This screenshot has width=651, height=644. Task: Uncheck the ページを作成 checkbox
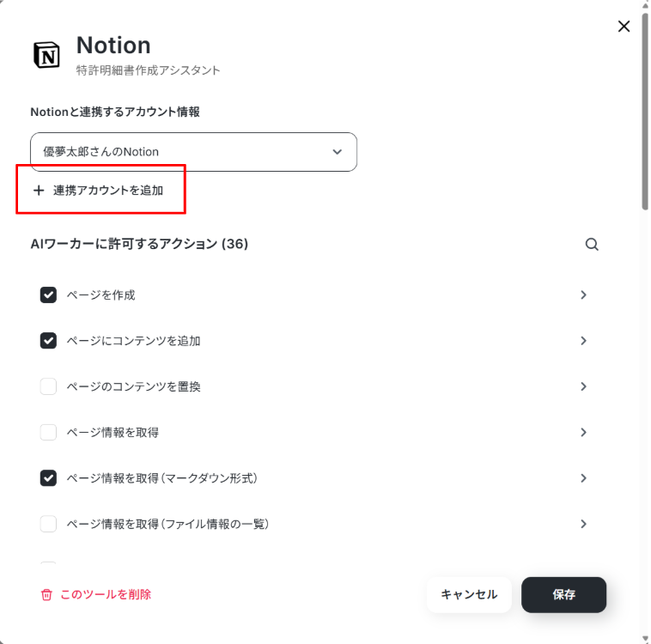pyautogui.click(x=48, y=295)
